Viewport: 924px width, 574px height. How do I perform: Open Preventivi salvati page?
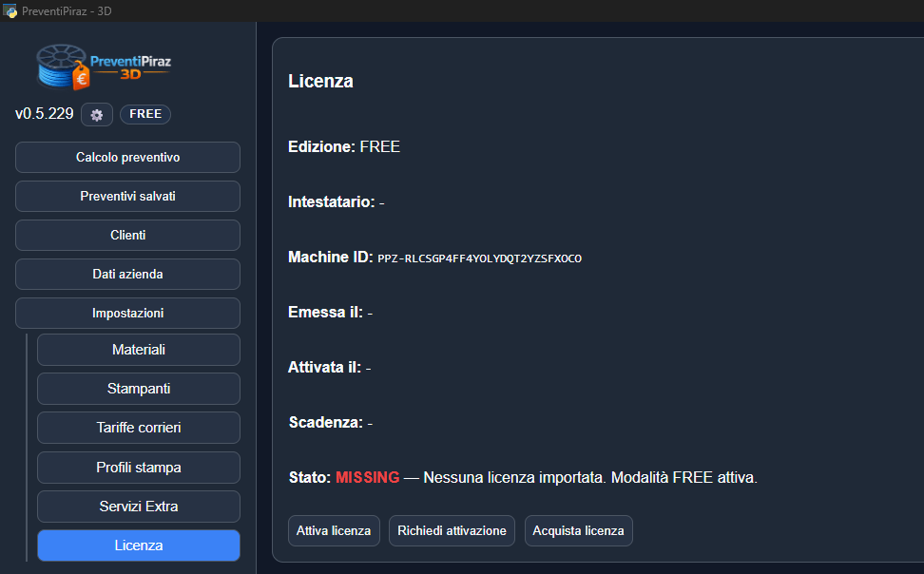[127, 196]
